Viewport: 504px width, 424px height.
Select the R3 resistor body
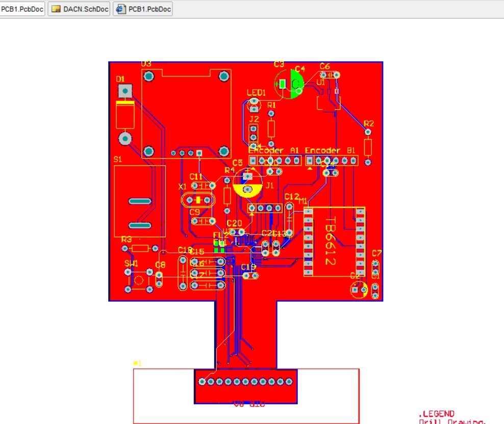click(x=140, y=248)
